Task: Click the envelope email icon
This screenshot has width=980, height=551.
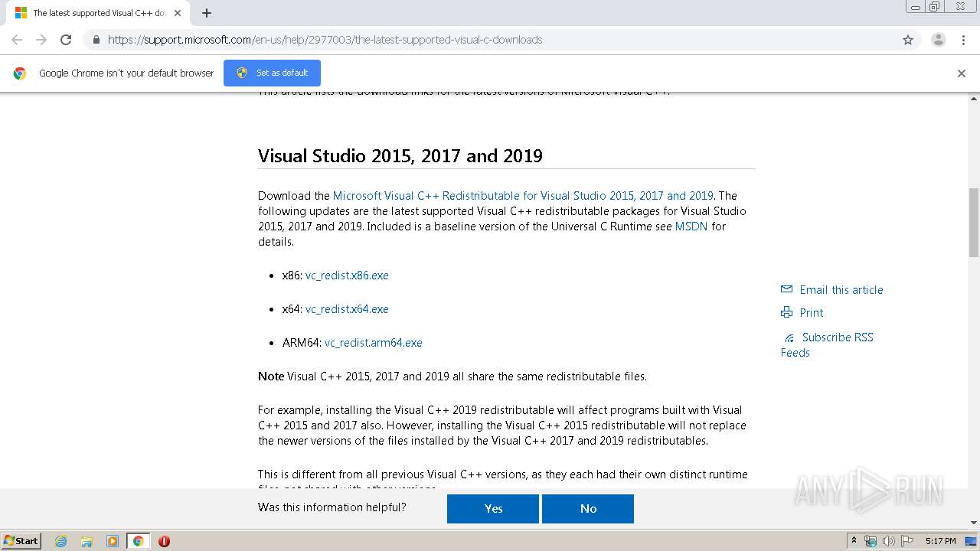Action: point(786,289)
